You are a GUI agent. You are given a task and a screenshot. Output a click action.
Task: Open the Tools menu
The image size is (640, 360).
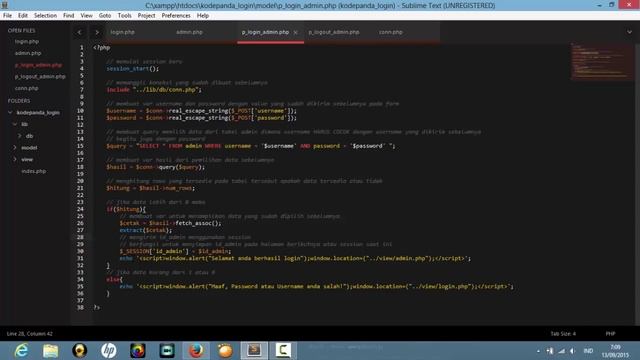tap(124, 16)
